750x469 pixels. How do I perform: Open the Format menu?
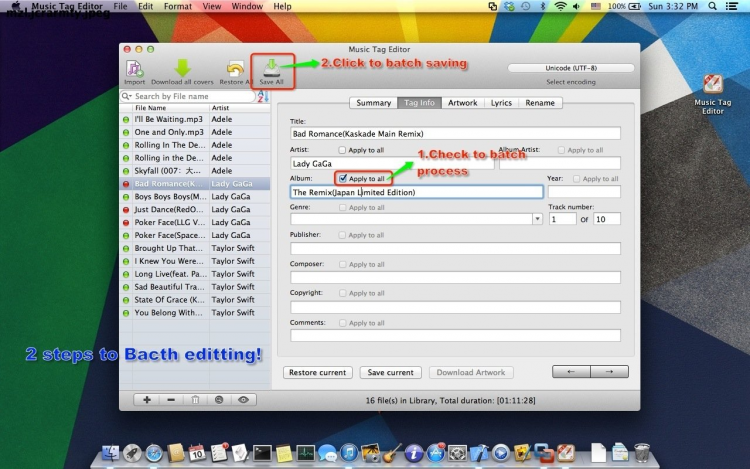(x=177, y=6)
